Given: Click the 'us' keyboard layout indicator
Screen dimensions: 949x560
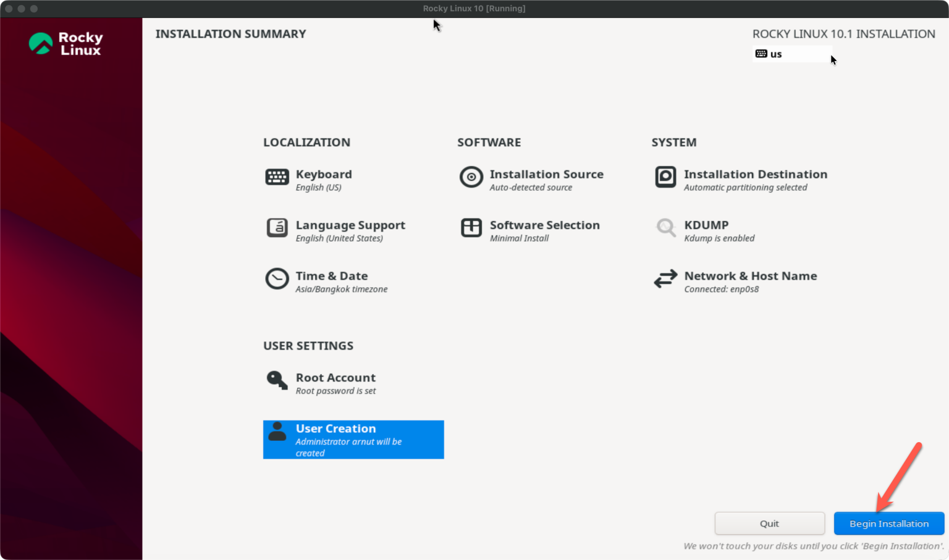Looking at the screenshot, I should (792, 54).
